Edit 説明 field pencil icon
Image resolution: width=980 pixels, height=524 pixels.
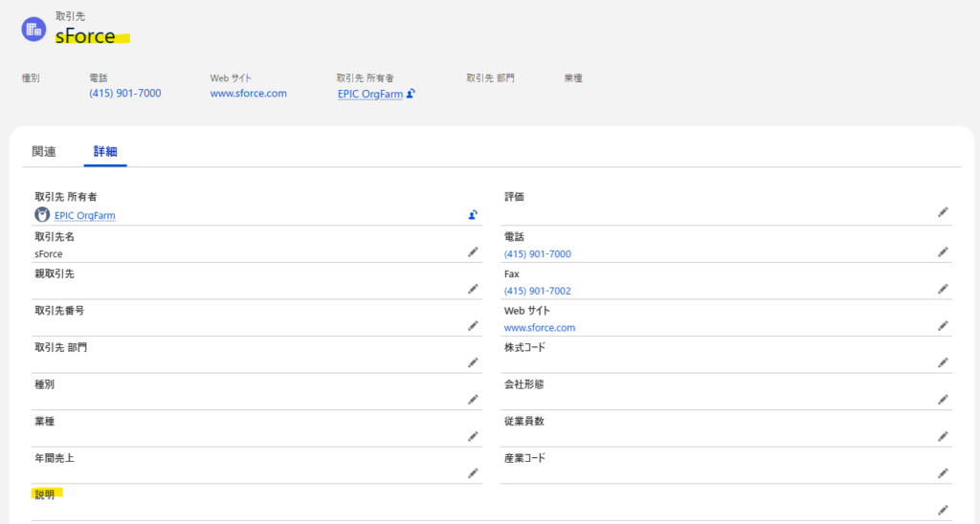coord(943,511)
